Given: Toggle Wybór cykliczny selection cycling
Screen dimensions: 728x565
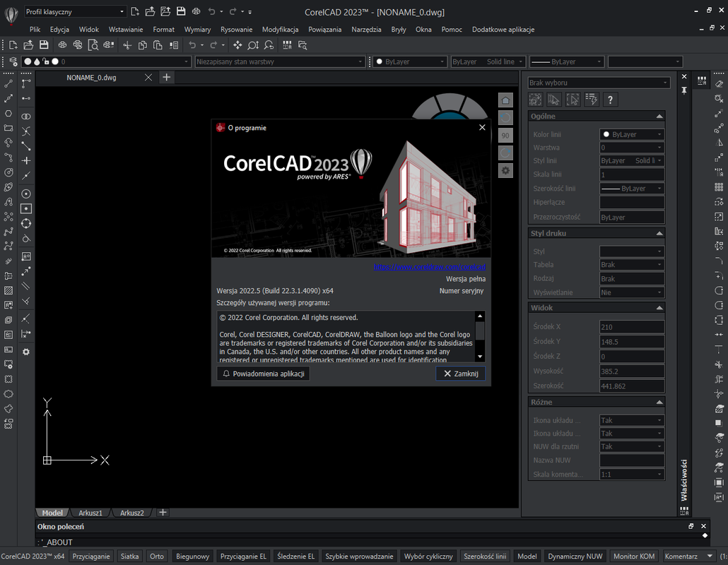Looking at the screenshot, I should (428, 557).
